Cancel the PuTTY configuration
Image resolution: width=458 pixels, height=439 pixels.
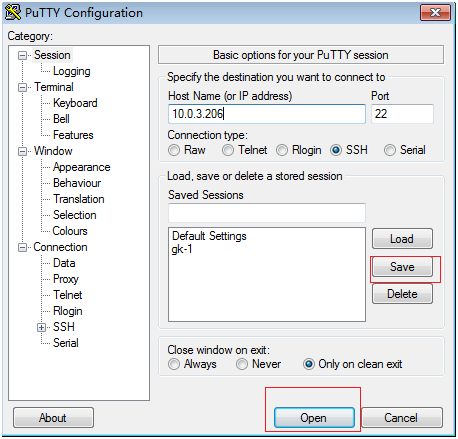pyautogui.click(x=402, y=418)
